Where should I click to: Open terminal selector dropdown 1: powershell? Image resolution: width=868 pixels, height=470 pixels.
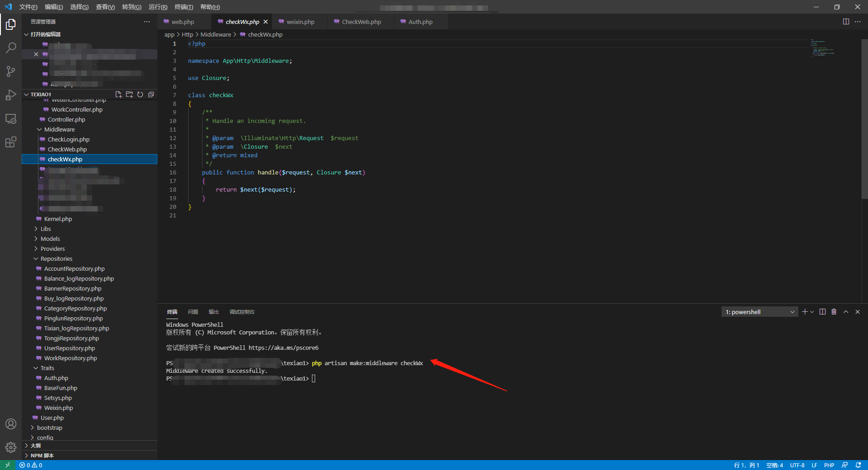point(759,312)
